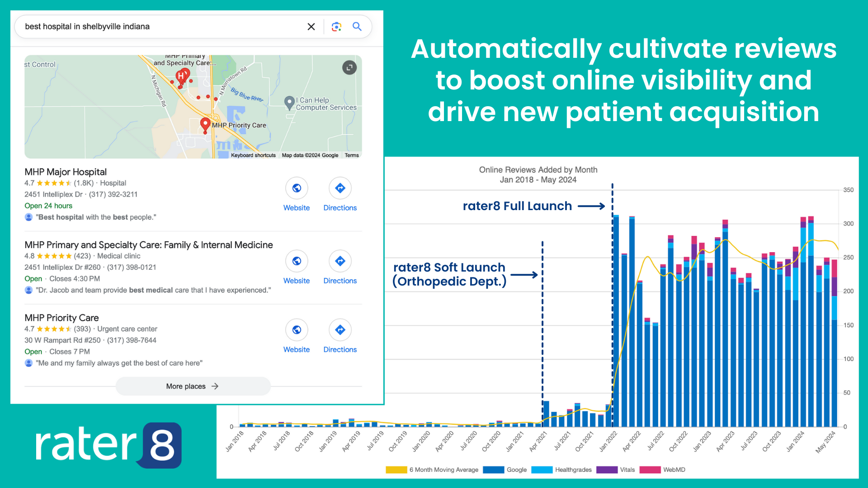Get Directions icon for MHP Major Hospital
This screenshot has height=488, width=868.
coord(340,188)
